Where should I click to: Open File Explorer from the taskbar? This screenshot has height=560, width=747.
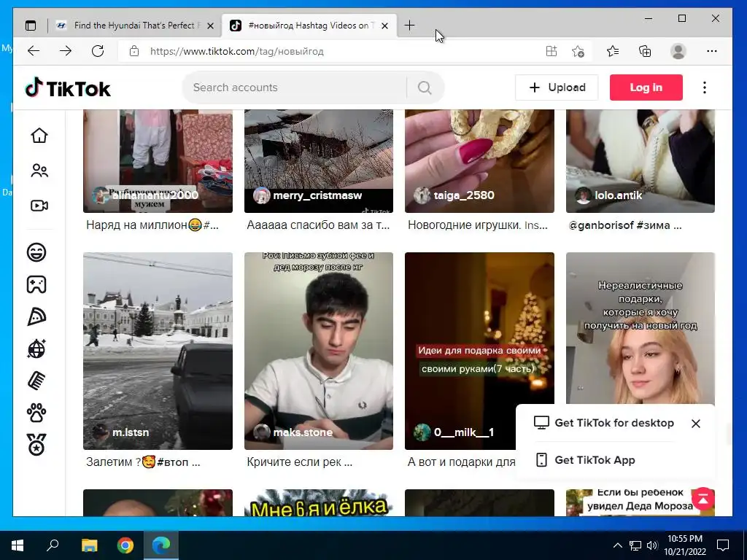coord(89,545)
